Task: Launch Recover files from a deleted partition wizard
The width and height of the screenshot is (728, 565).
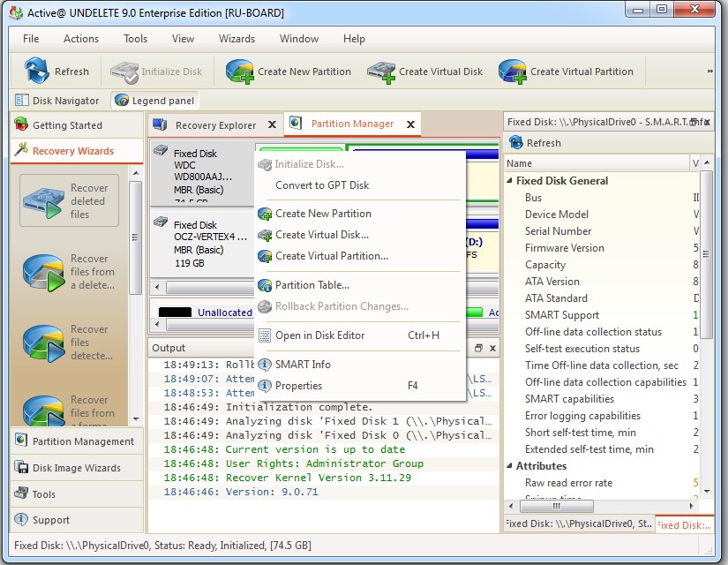Action: pyautogui.click(x=69, y=272)
